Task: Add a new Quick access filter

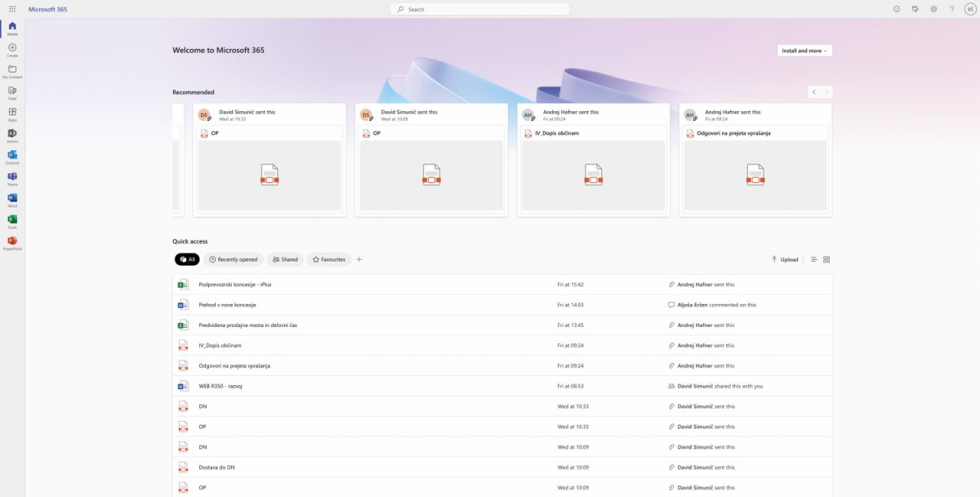Action: (x=359, y=259)
